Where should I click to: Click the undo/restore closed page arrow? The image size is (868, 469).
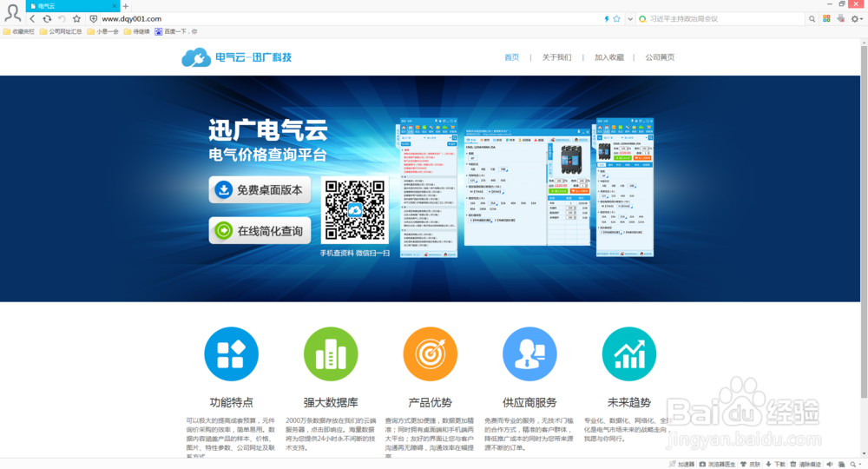coord(62,19)
